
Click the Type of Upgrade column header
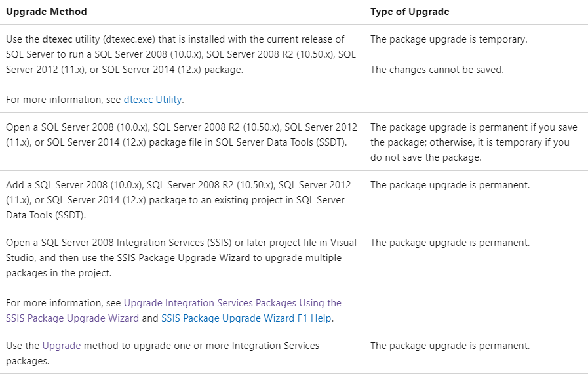410,12
